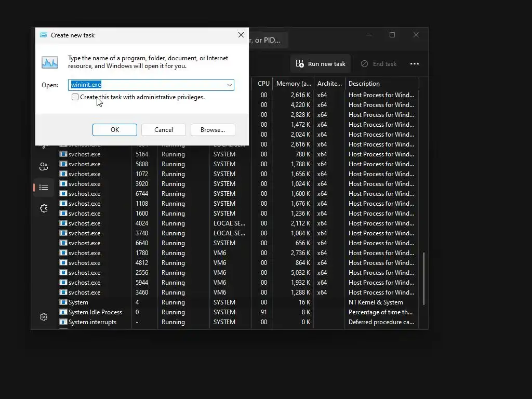Click the 'Percentage of time th...' description
Screen dimensions: 532x399
[x=380, y=312]
